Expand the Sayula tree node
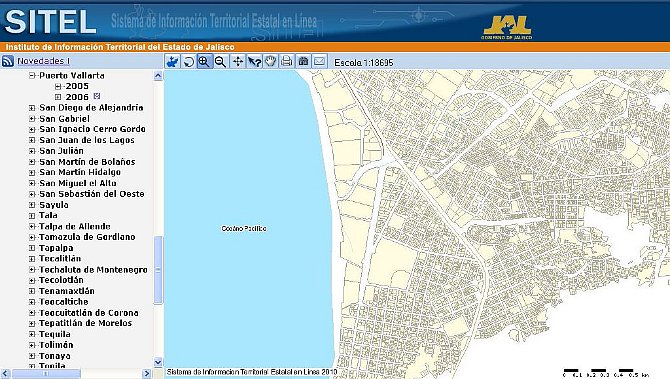The height and width of the screenshot is (379, 670). click(32, 205)
